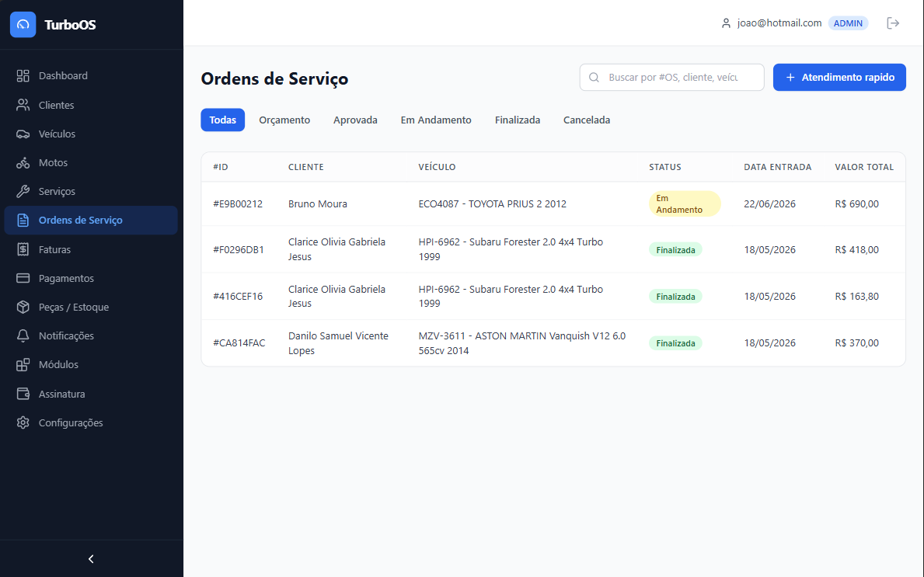Open the Assinatura wallet icon

(x=23, y=394)
